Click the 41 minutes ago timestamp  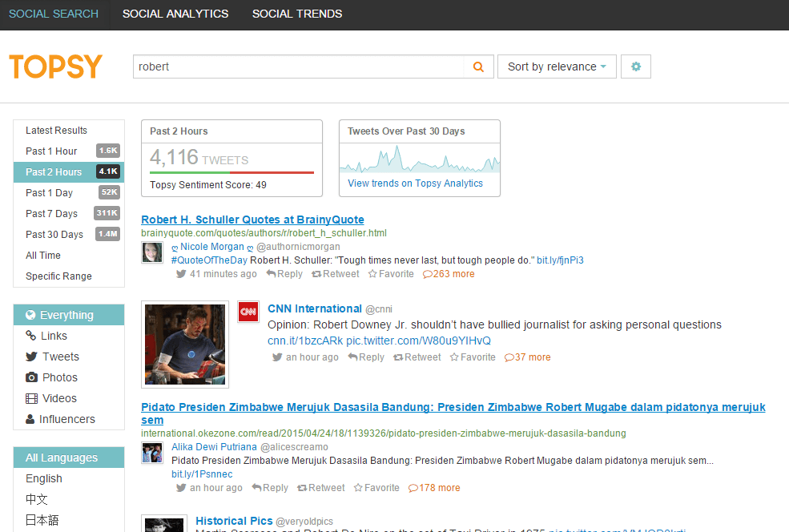click(223, 274)
